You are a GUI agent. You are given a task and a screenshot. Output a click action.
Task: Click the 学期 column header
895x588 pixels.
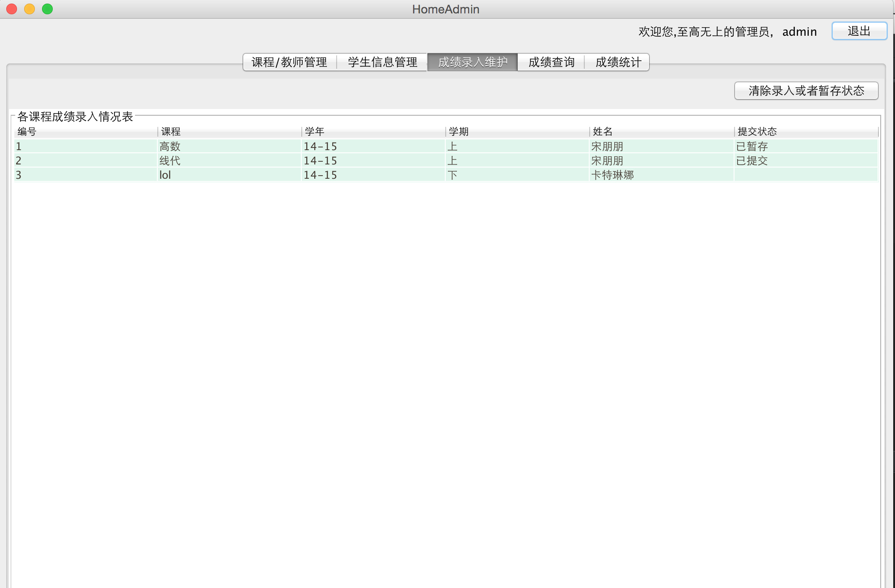pyautogui.click(x=517, y=131)
